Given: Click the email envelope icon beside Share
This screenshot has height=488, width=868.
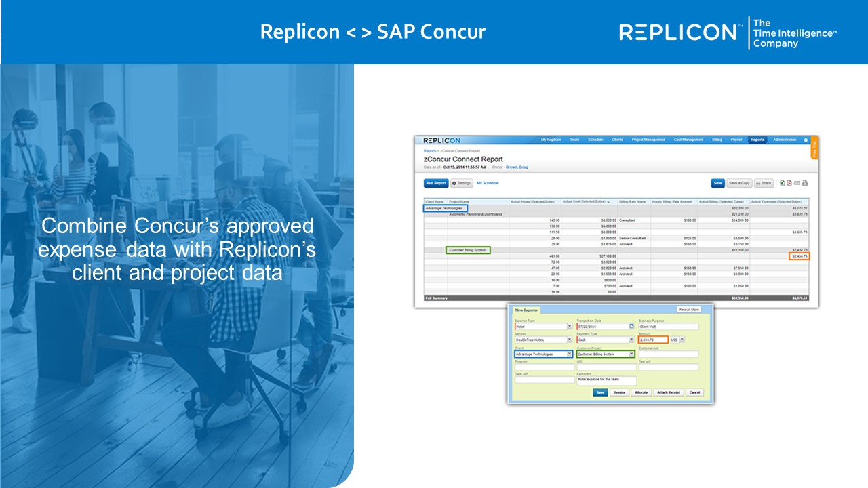Looking at the screenshot, I should (x=797, y=183).
